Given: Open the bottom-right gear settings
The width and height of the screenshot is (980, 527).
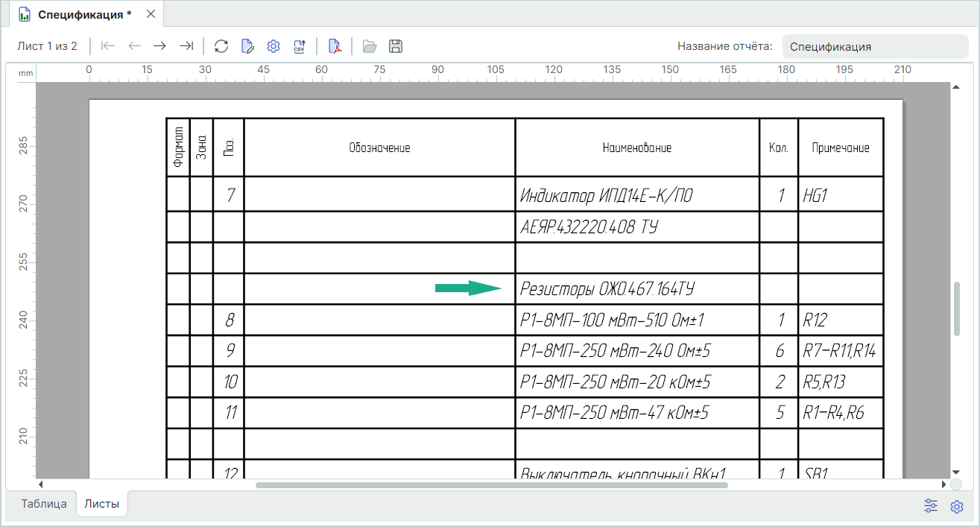Looking at the screenshot, I should [x=957, y=507].
